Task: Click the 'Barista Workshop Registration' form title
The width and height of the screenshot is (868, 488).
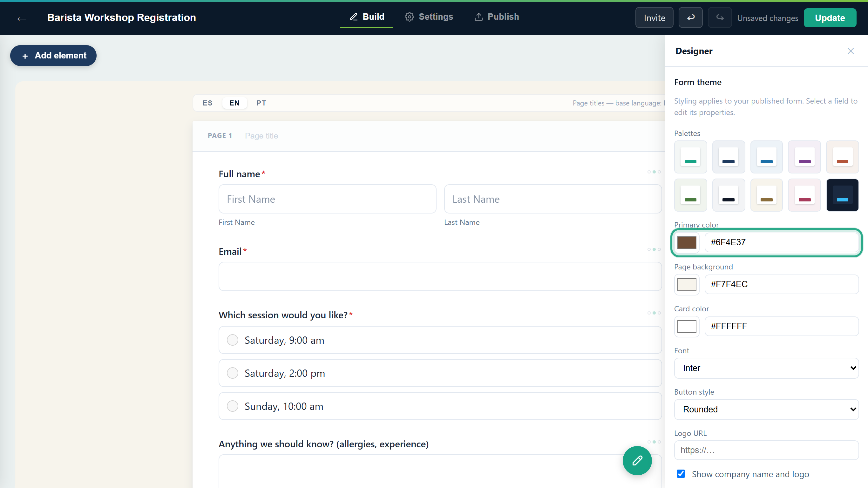Action: coord(121,17)
